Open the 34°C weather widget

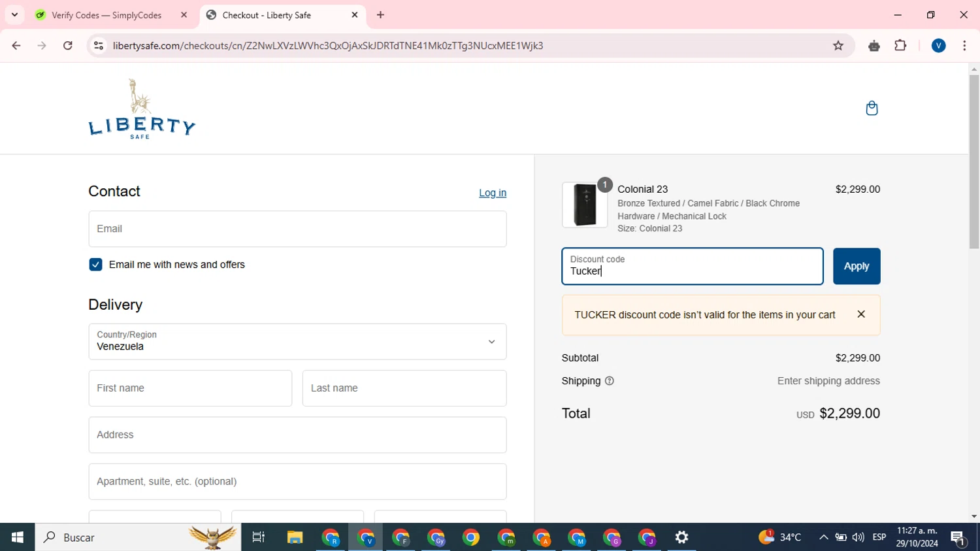point(780,537)
